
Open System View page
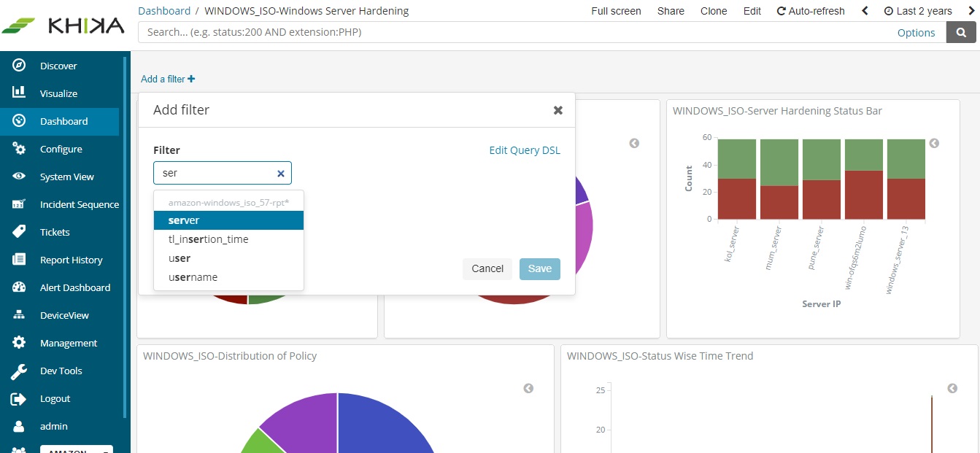[x=67, y=177]
